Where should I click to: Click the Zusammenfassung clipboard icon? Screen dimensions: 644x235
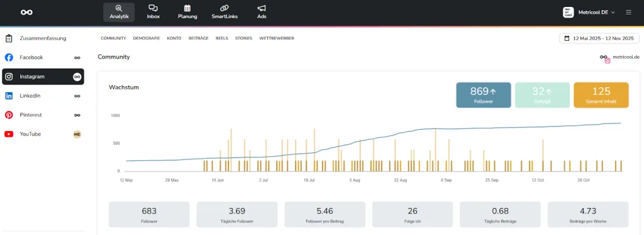[9, 38]
